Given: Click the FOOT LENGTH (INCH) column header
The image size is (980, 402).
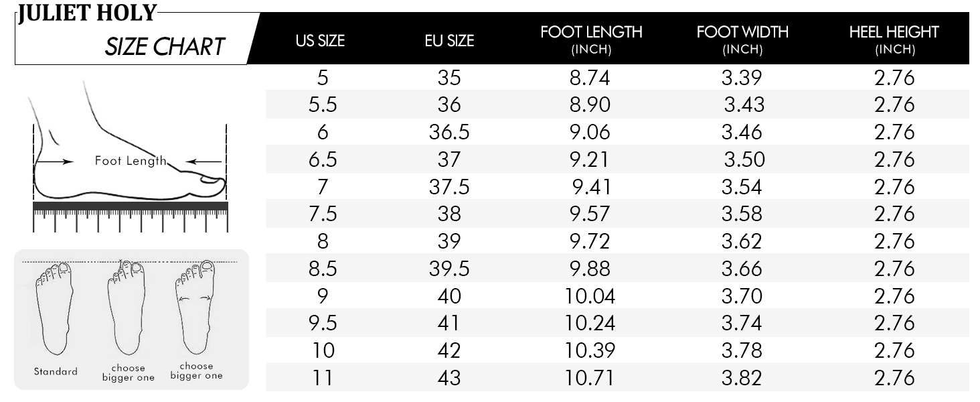Looking at the screenshot, I should coord(591,40).
